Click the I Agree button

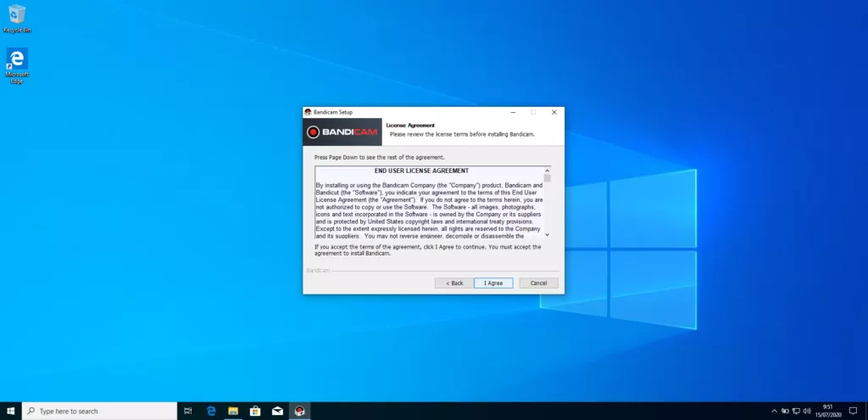(x=493, y=283)
